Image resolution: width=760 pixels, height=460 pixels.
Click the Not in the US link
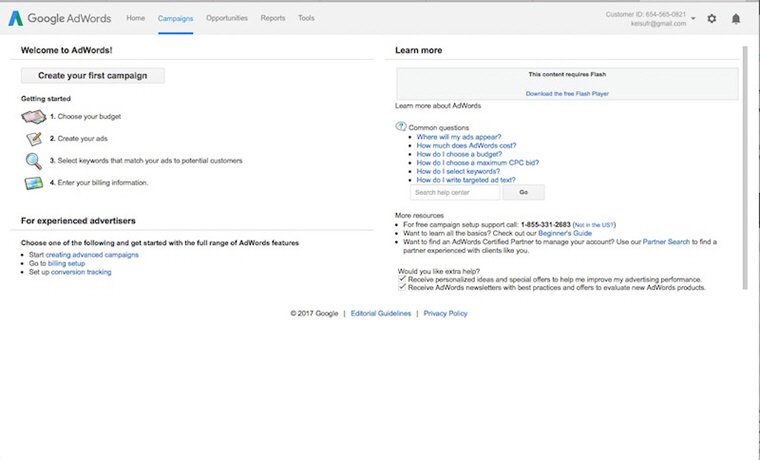pos(594,225)
